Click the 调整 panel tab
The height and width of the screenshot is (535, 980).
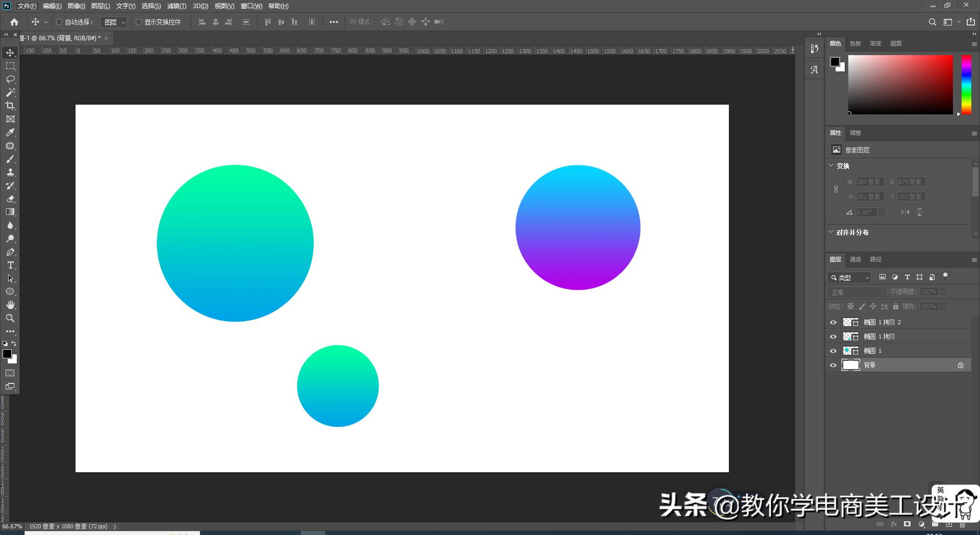pyautogui.click(x=855, y=133)
